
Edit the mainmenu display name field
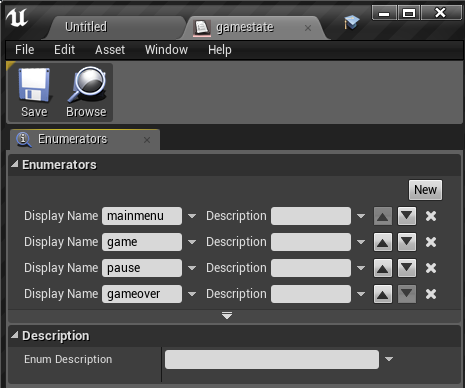tap(142, 216)
